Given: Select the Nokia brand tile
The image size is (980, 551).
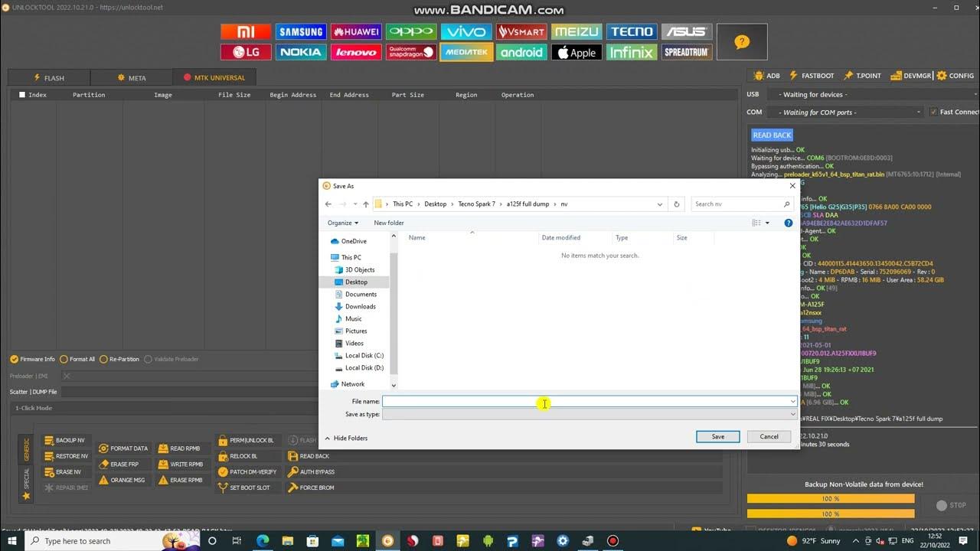Looking at the screenshot, I should click(301, 52).
